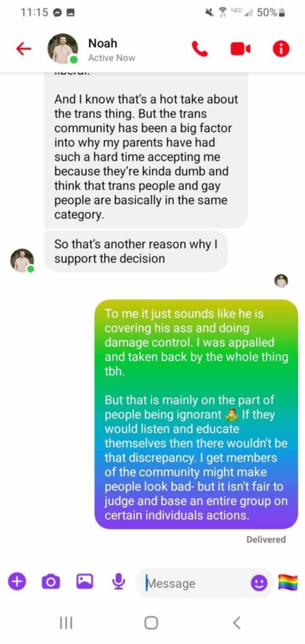Screen dimensions: 305x644
Task: Start a voice call with Noah
Action: [x=200, y=50]
